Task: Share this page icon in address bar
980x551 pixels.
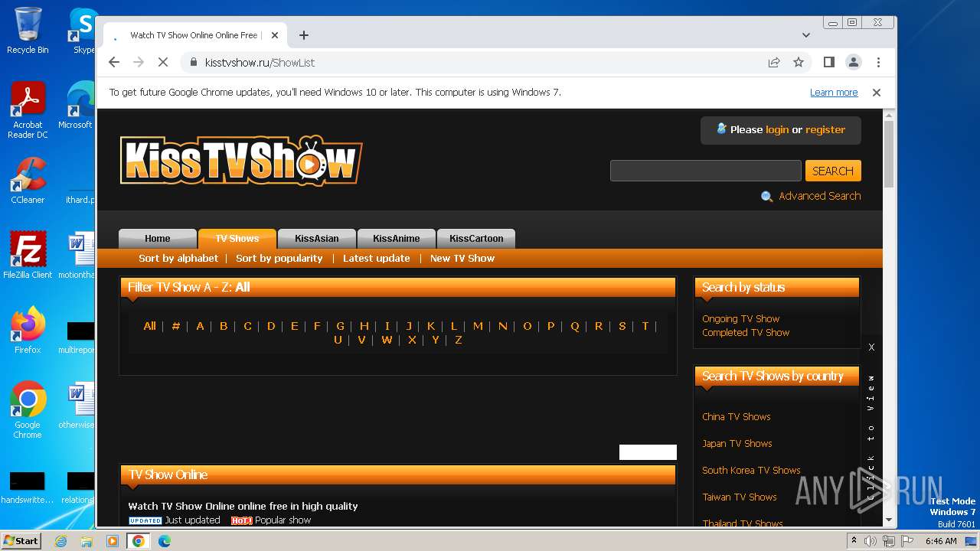Action: [x=774, y=63]
